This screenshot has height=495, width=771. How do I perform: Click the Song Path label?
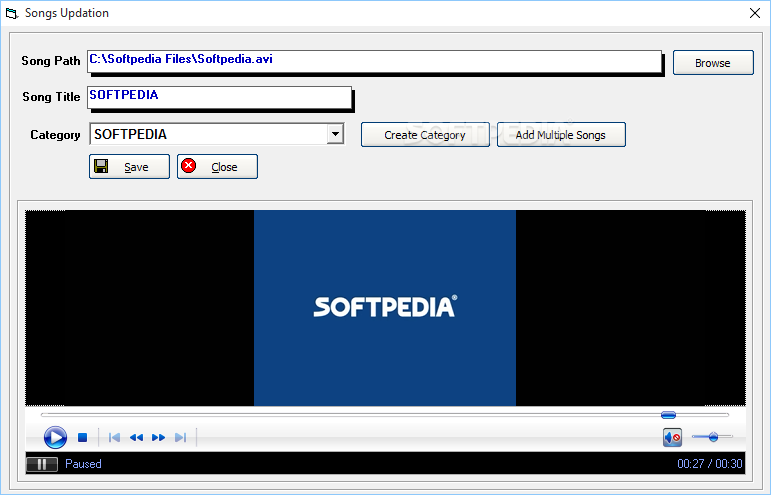tap(51, 61)
